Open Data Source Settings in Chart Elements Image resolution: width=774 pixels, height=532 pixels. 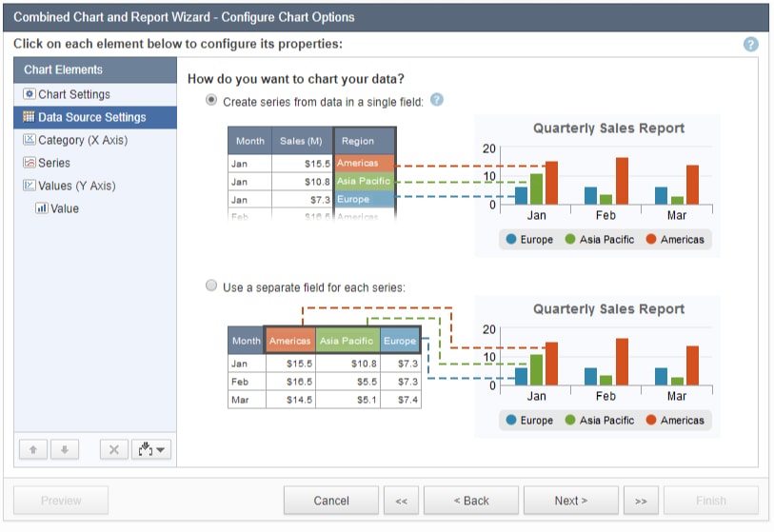[91, 117]
